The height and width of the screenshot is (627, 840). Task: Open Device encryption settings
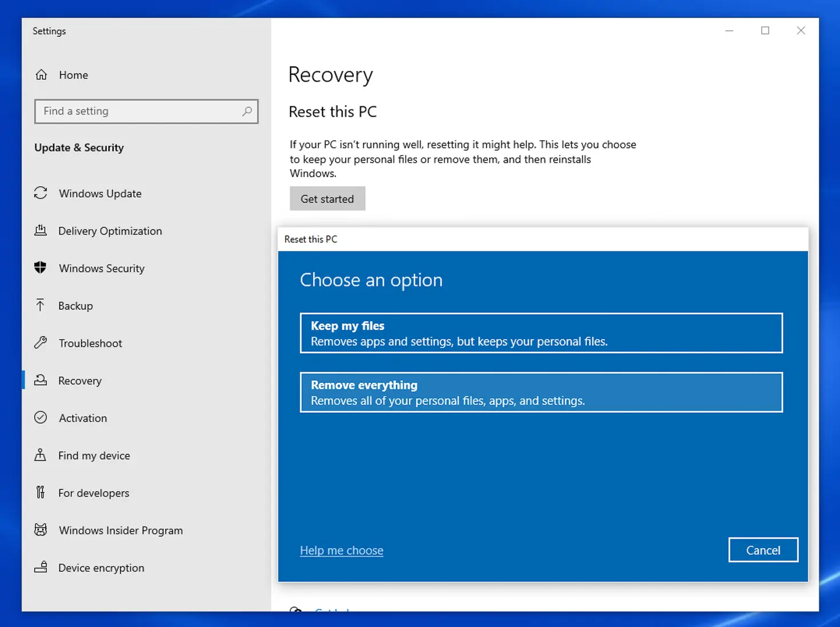[101, 568]
